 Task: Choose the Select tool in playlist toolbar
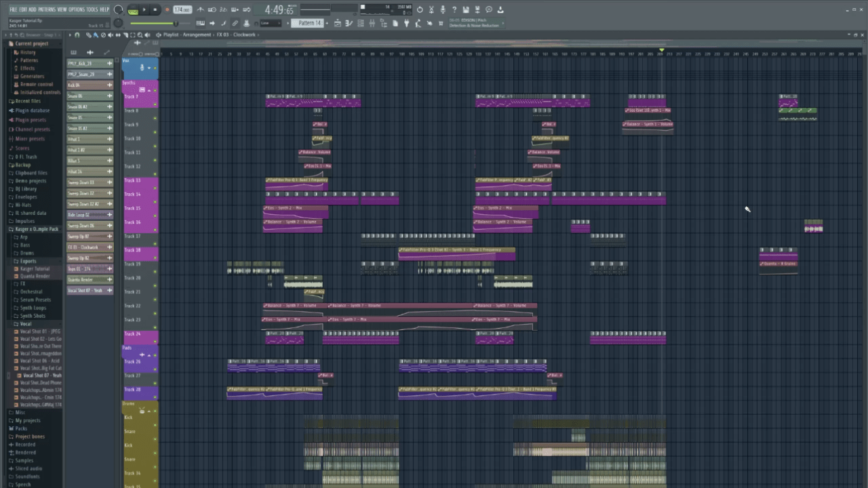click(x=133, y=35)
